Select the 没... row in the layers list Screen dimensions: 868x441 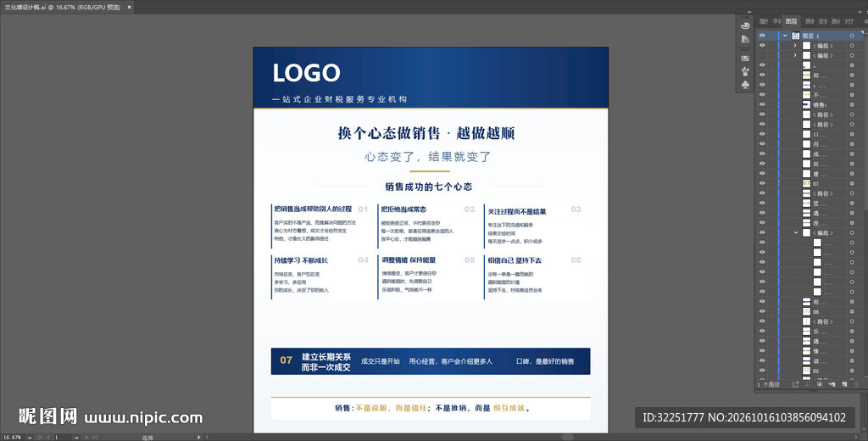[x=810, y=223]
